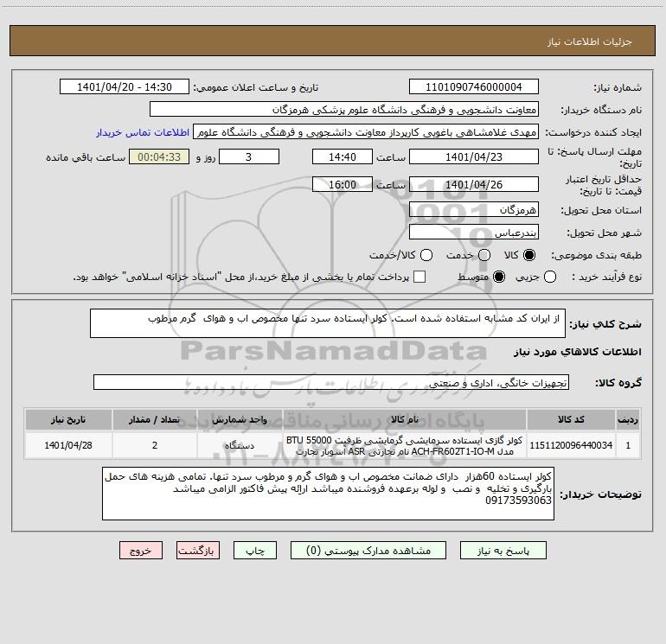Click the واحد شمارش column header
The image size is (666, 644).
coord(240,419)
